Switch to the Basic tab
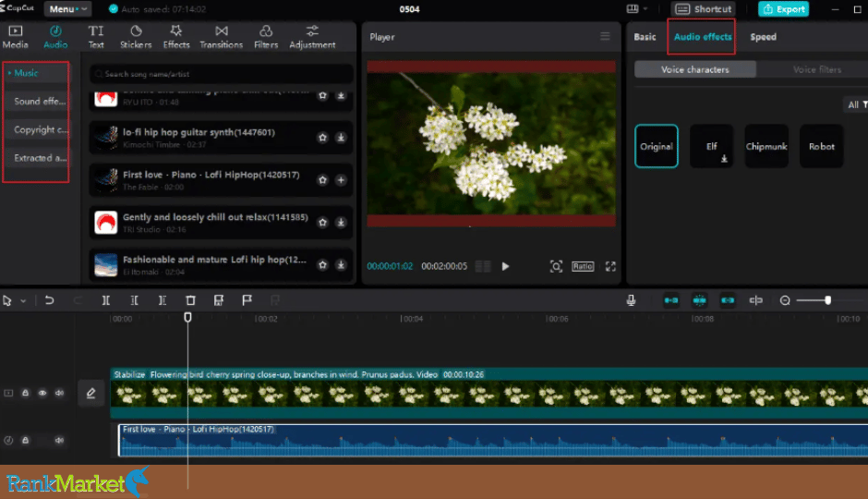868x499 pixels. click(645, 37)
